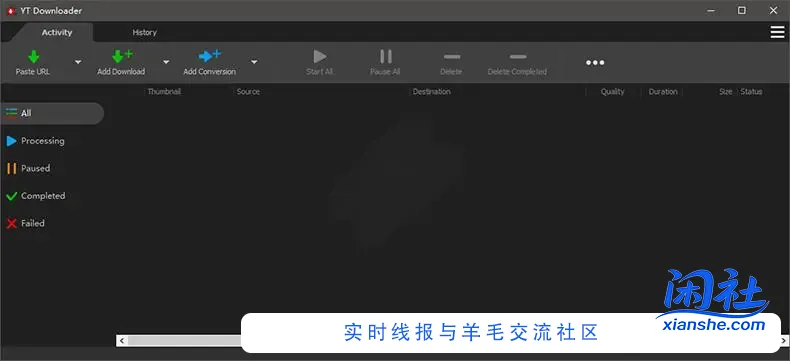Switch to the Activity tab
Image resolution: width=790 pixels, height=361 pixels.
[x=57, y=32]
